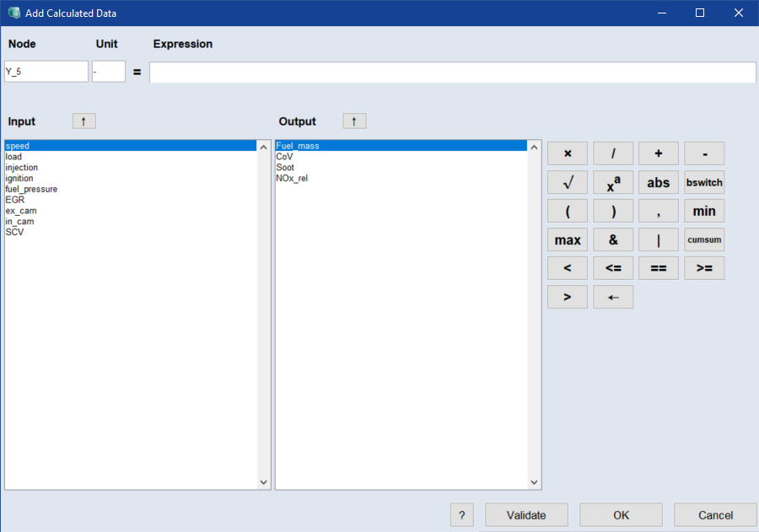Insert the bswitch function
759x532 pixels.
pos(704,182)
